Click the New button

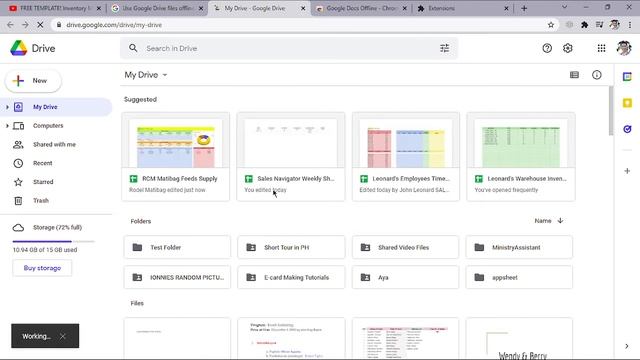pyautogui.click(x=33, y=81)
